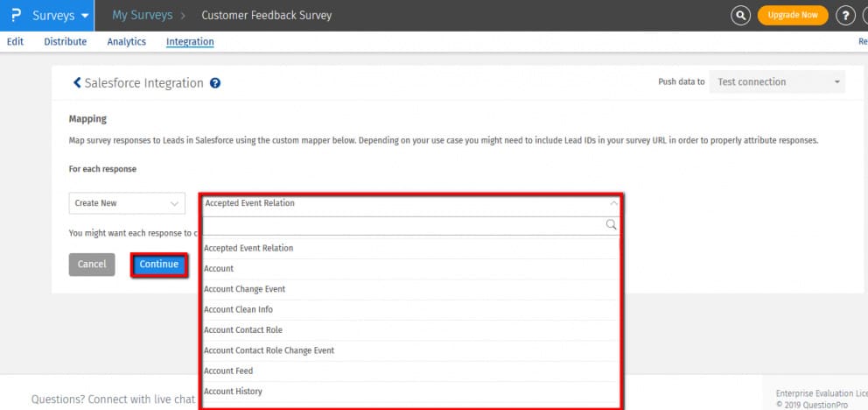Click the QuestionPro logo icon

[16, 15]
